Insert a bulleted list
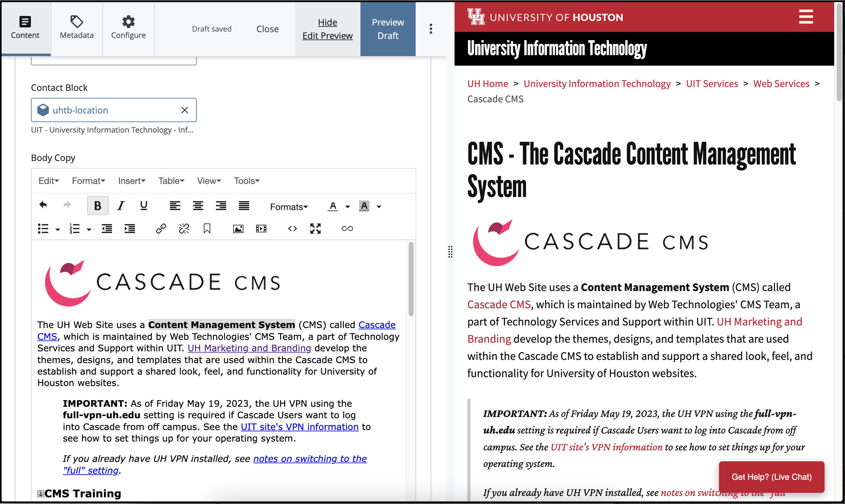845x504 pixels. click(43, 229)
